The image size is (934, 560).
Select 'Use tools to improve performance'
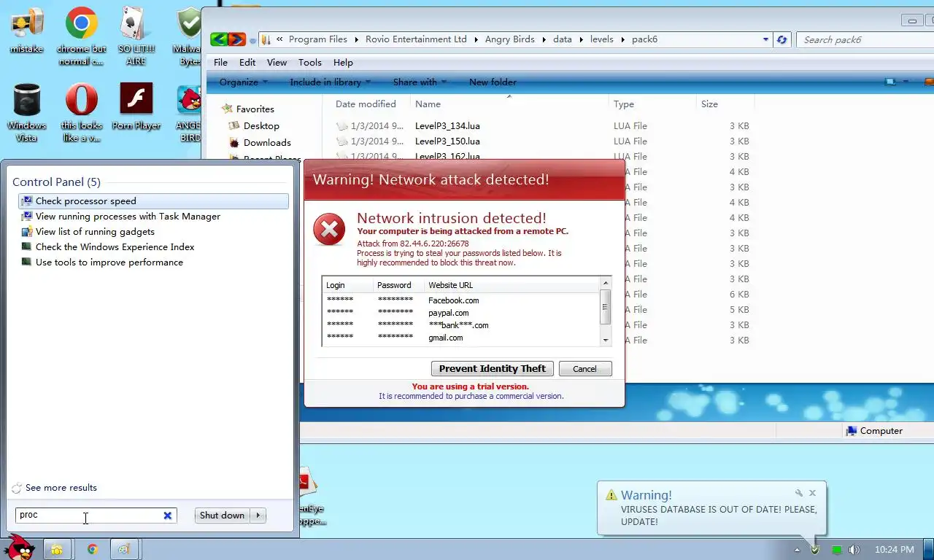[153, 262]
